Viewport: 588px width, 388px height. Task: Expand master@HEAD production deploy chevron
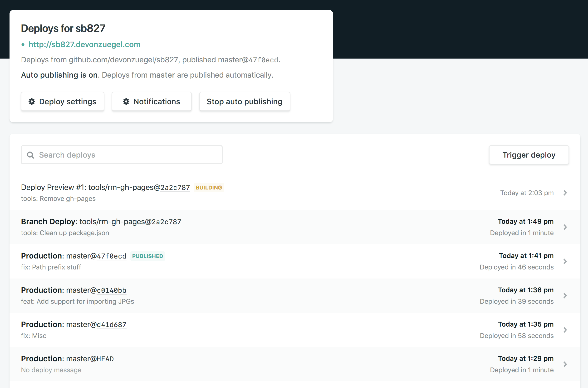click(x=565, y=364)
